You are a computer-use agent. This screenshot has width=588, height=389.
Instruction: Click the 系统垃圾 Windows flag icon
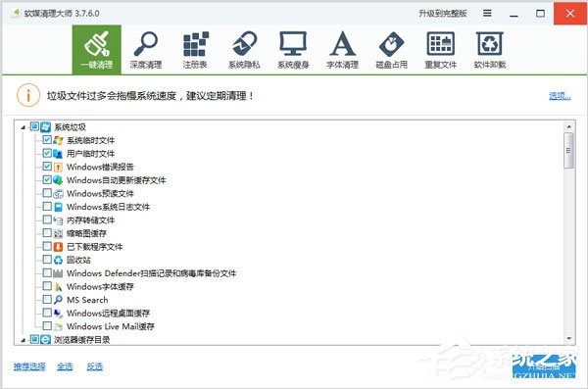pyautogui.click(x=46, y=126)
